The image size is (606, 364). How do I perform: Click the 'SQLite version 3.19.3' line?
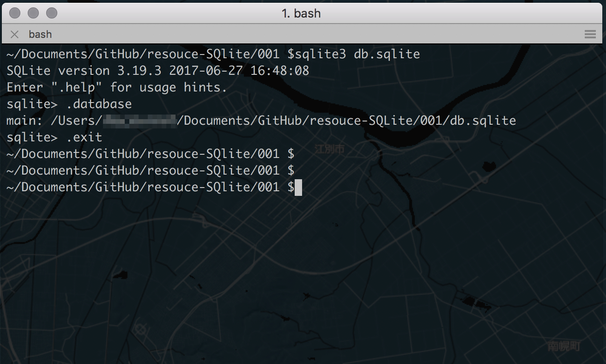158,71
